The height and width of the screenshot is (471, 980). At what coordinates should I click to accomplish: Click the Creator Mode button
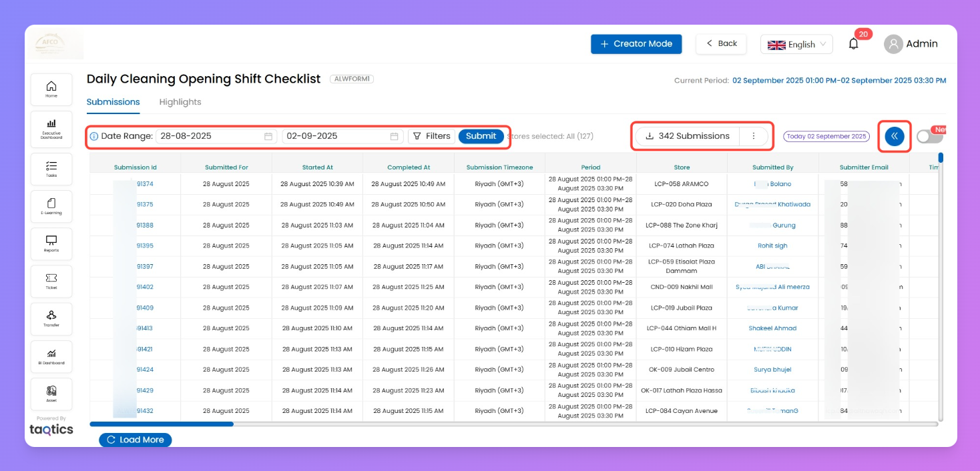pyautogui.click(x=636, y=44)
